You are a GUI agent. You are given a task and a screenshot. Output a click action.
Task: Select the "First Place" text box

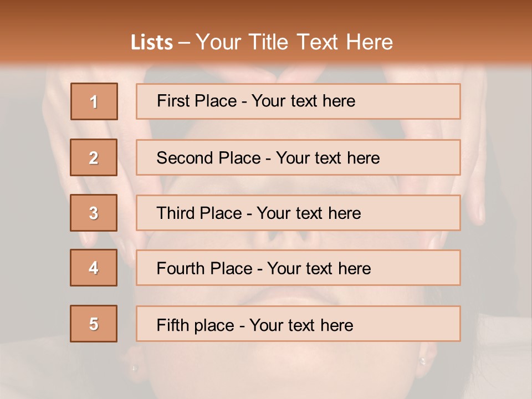coord(298,101)
